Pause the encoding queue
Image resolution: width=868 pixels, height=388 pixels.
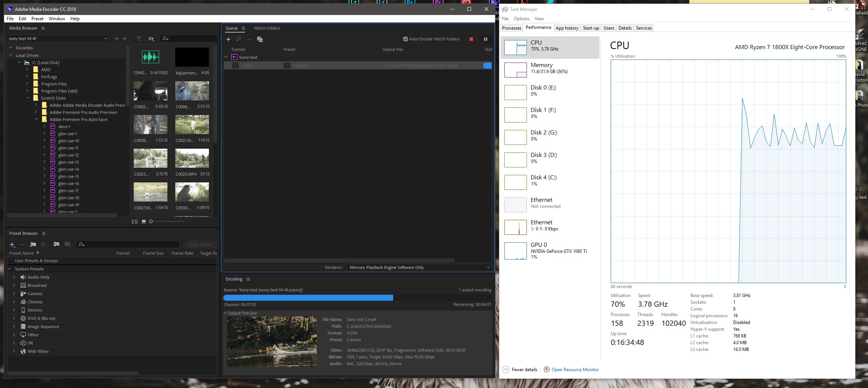pyautogui.click(x=486, y=39)
